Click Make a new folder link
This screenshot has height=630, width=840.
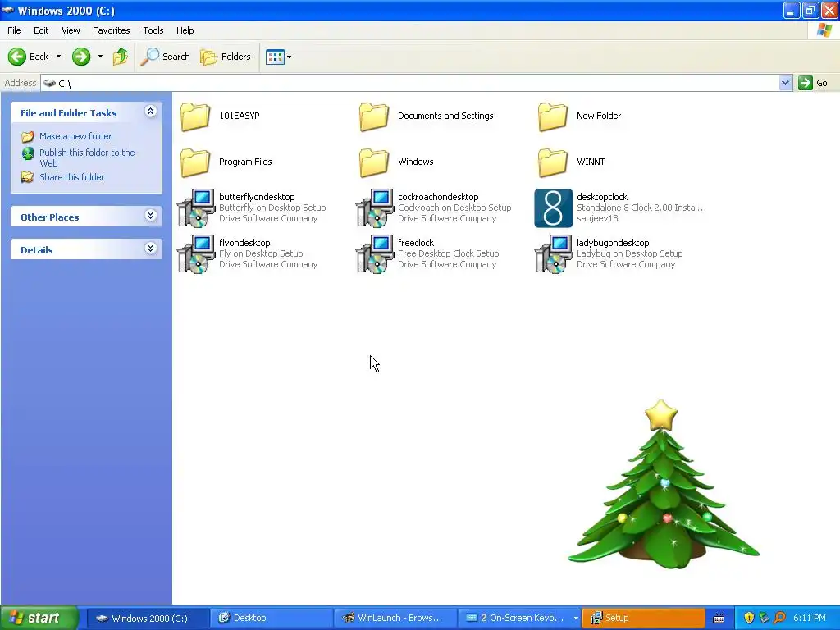point(75,136)
